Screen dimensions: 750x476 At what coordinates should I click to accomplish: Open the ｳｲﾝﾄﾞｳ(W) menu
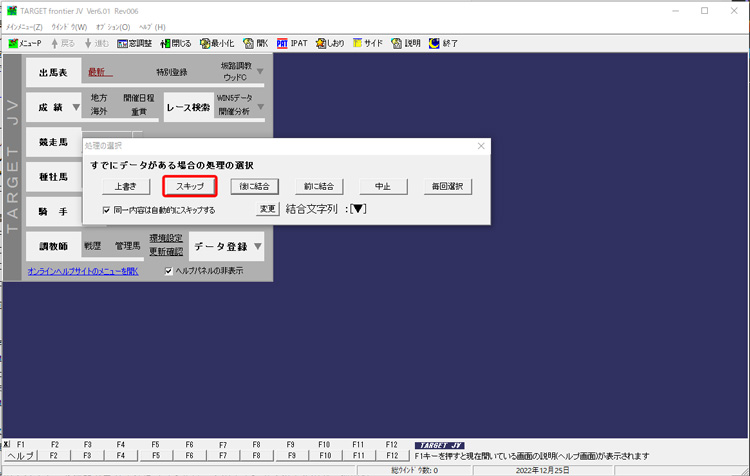68,26
